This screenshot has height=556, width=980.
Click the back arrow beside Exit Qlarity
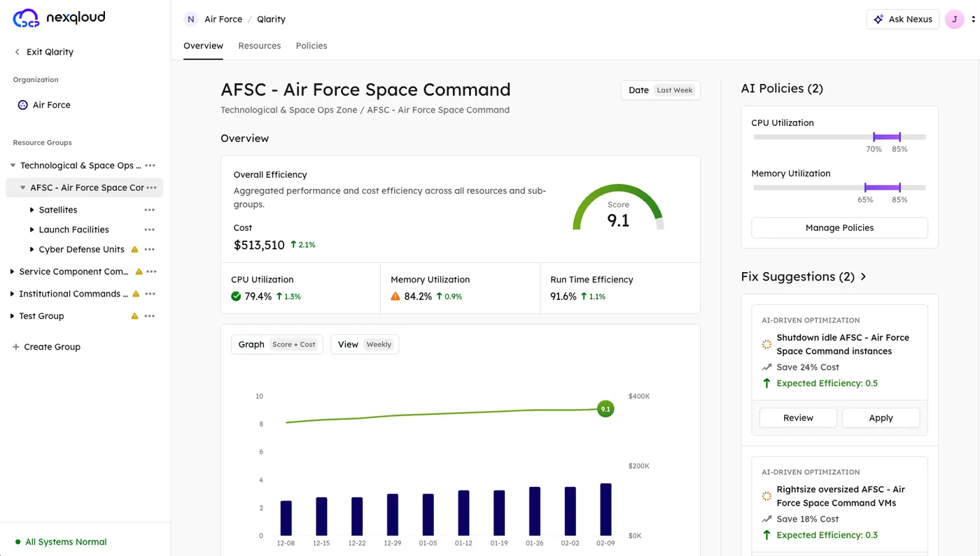[x=17, y=52]
